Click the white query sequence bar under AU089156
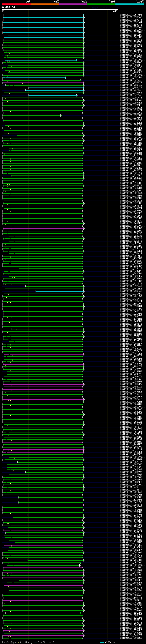This screenshot has height=644, width=146. (x=60, y=10)
